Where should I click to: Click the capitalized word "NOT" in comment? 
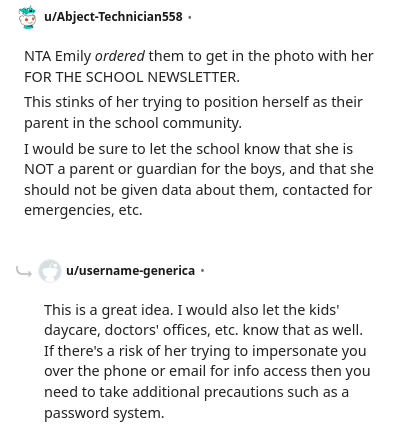tap(39, 169)
